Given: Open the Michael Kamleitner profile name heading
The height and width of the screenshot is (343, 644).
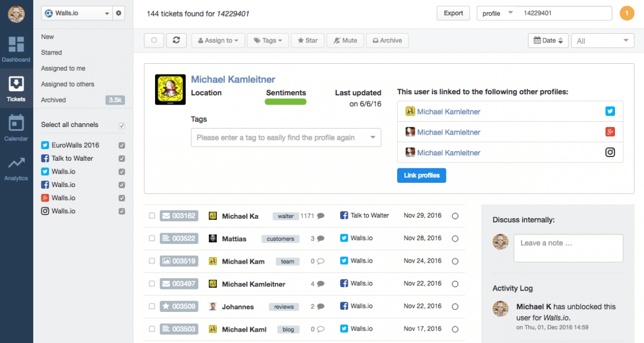Looking at the screenshot, I should [x=233, y=79].
